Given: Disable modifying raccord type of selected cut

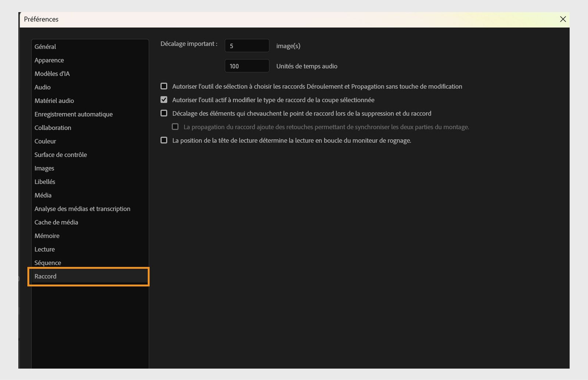Looking at the screenshot, I should pos(164,99).
